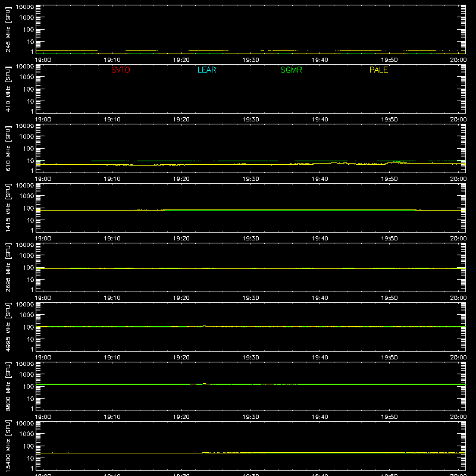Click 20:00 time label of 4995 MHz plot

[458, 358]
